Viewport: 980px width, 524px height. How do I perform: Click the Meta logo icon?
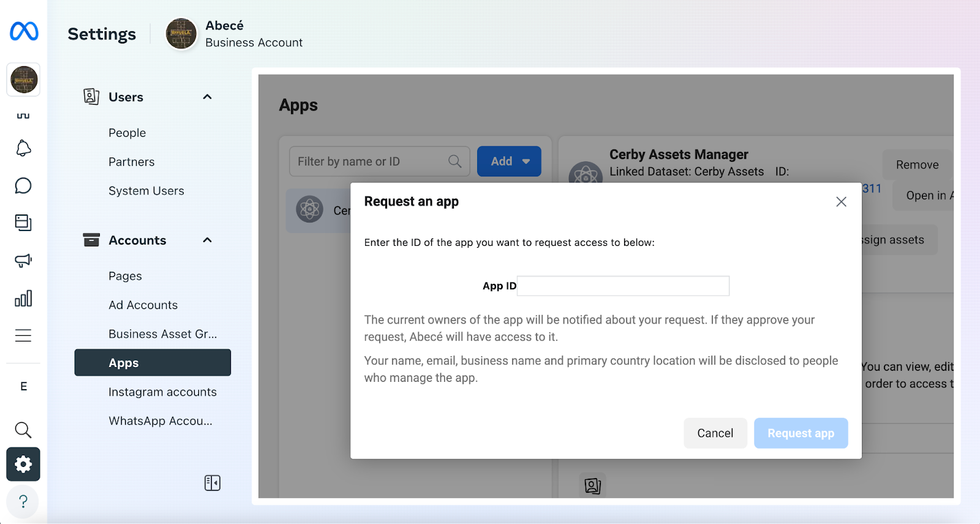(x=24, y=31)
